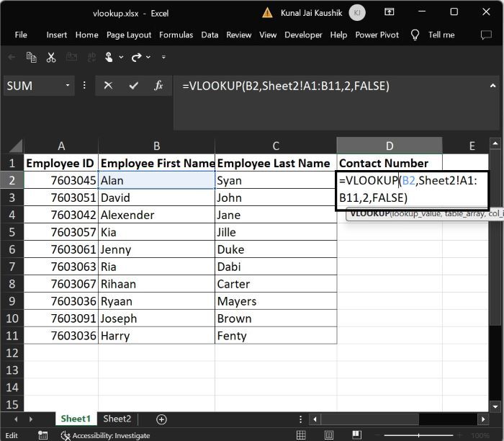Open the Power Pivot tab

tap(377, 35)
